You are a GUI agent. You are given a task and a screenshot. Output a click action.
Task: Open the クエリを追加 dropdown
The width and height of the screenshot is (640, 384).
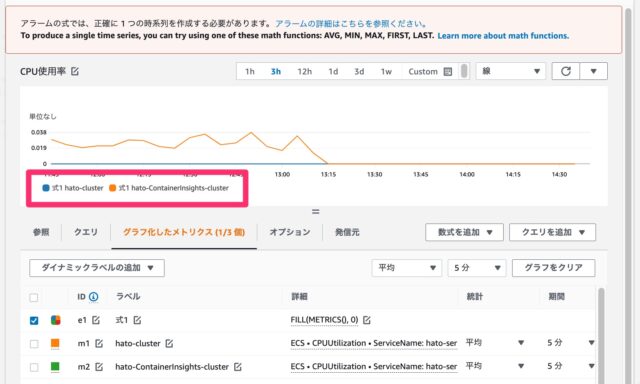coord(552,232)
